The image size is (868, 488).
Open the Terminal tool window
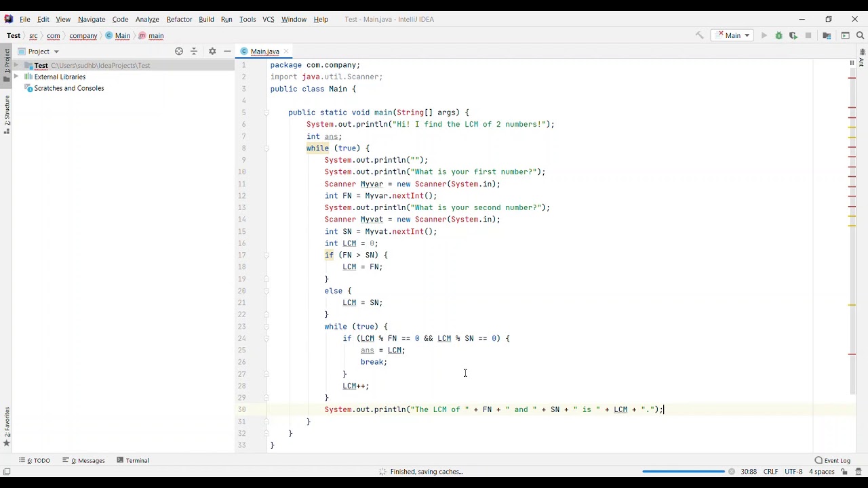(133, 460)
